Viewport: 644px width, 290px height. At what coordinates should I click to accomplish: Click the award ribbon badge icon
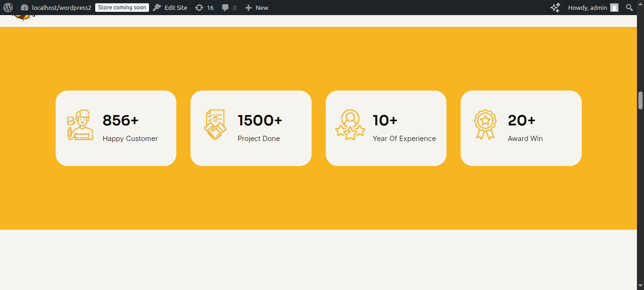click(x=485, y=125)
